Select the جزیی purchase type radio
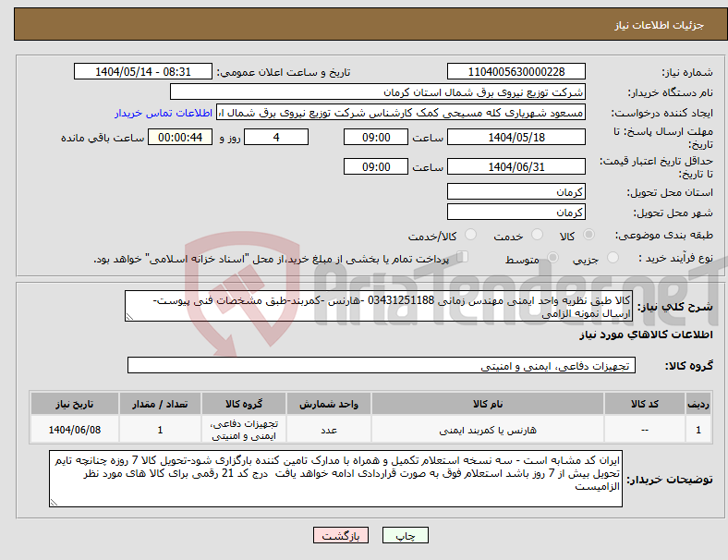Viewport: 728px width, 560px height. pos(613,257)
